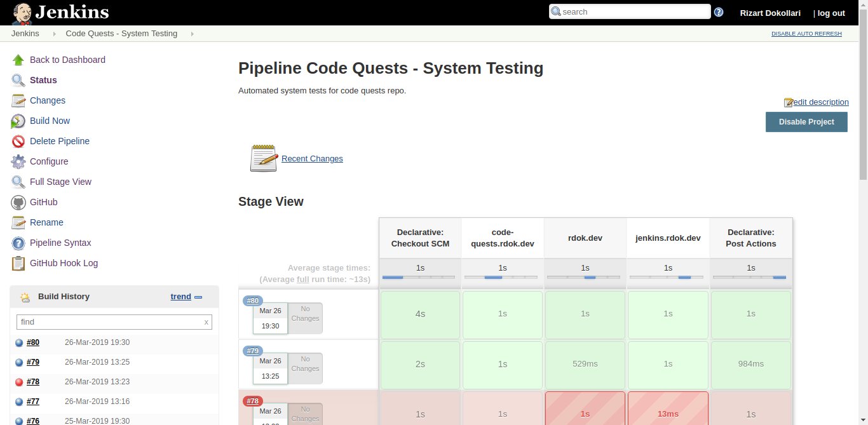
Task: Collapse the build history trend toggle icon
Action: click(x=198, y=297)
